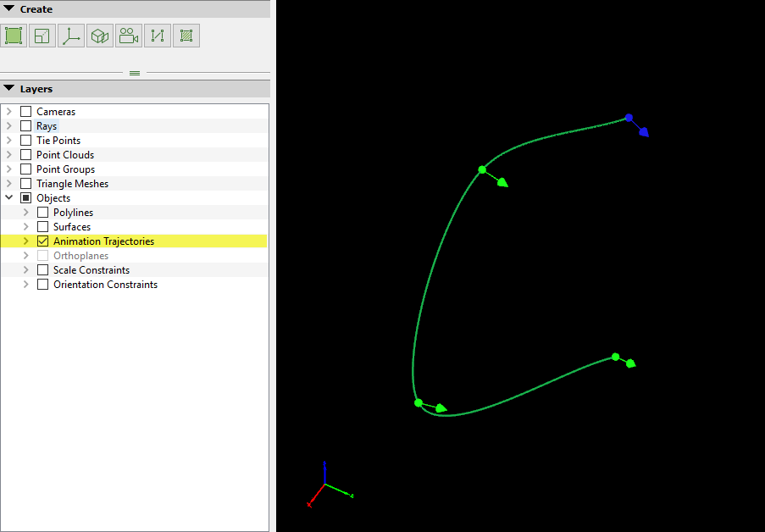Select the Scale Constraints tree item
Image resolution: width=765 pixels, height=532 pixels.
coord(91,270)
